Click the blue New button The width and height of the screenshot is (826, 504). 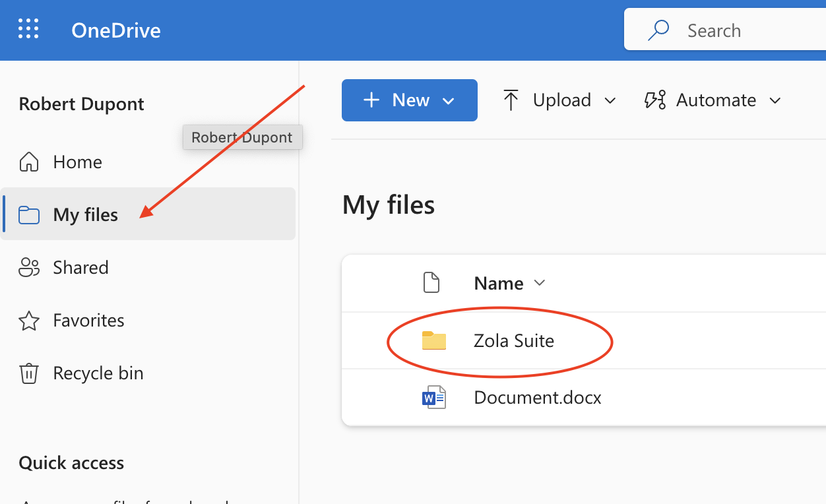[410, 100]
